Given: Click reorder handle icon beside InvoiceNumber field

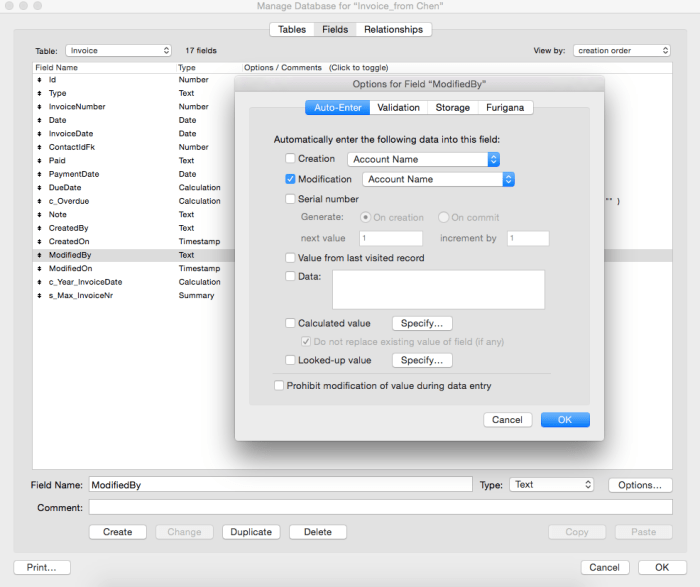Looking at the screenshot, I should (x=38, y=107).
